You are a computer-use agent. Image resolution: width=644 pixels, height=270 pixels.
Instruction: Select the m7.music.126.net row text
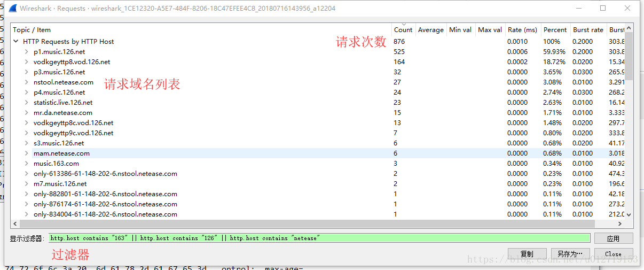[60, 184]
